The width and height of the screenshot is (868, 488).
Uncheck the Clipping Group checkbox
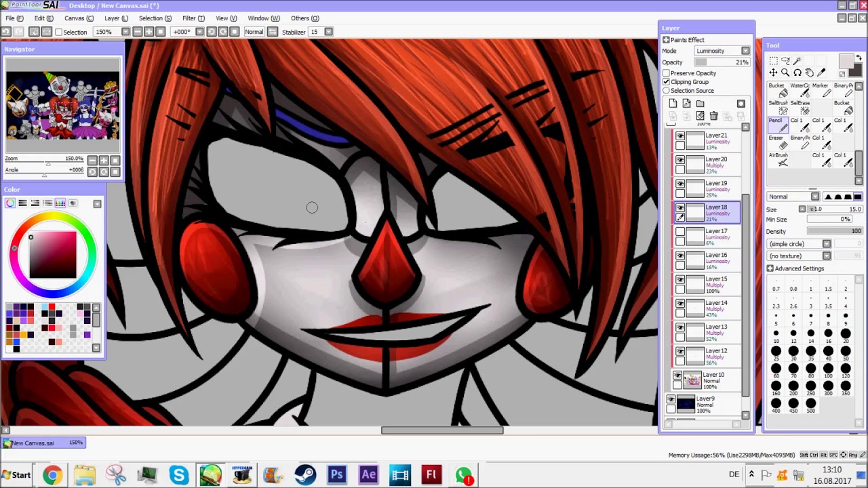tap(666, 82)
